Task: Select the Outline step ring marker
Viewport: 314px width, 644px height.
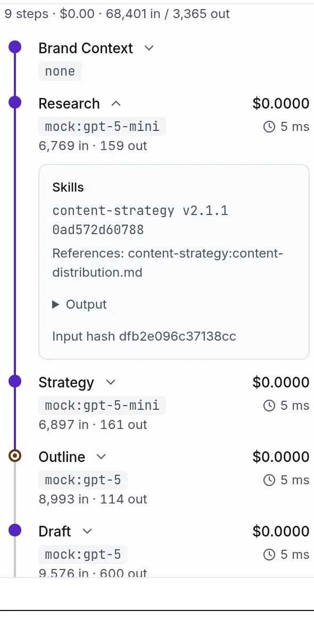Action: [15, 456]
